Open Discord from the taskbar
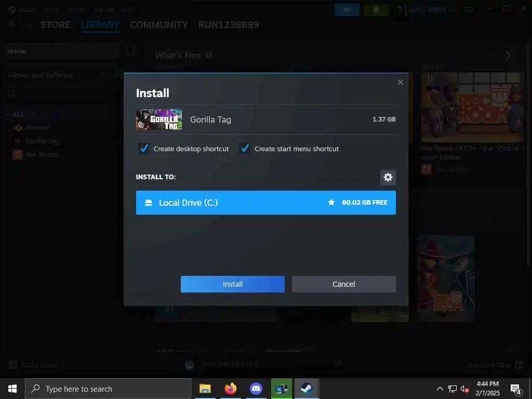Screen dimensions: 532x399 (256, 389)
